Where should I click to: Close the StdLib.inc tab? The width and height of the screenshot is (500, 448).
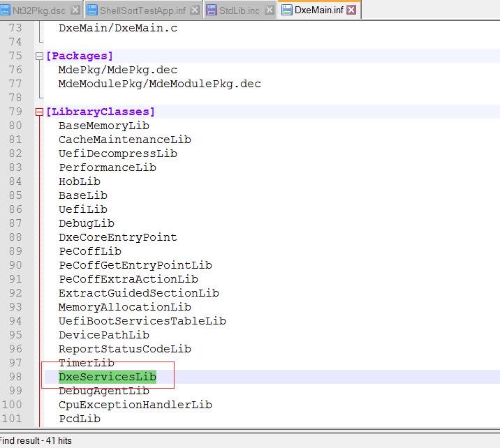[270, 10]
